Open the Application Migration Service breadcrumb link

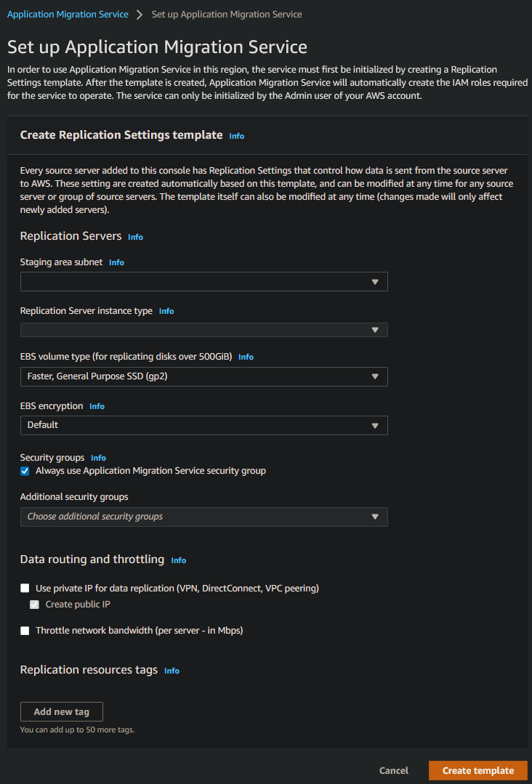pyautogui.click(x=68, y=13)
